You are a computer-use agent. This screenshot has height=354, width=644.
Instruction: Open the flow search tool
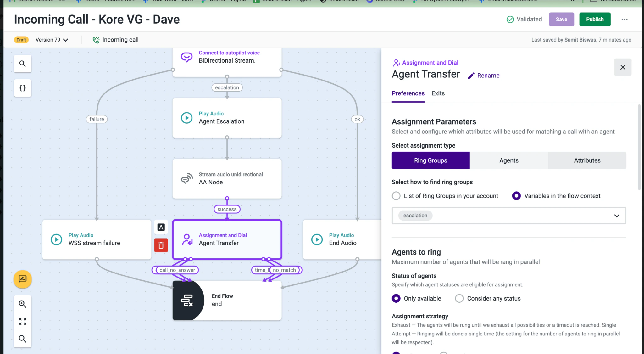[22, 64]
